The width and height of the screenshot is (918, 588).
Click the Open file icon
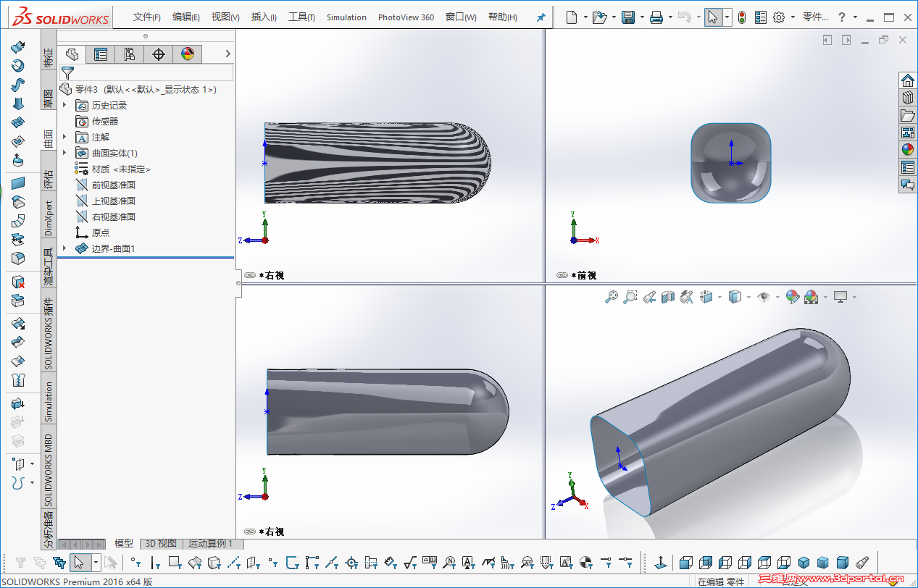pos(598,17)
